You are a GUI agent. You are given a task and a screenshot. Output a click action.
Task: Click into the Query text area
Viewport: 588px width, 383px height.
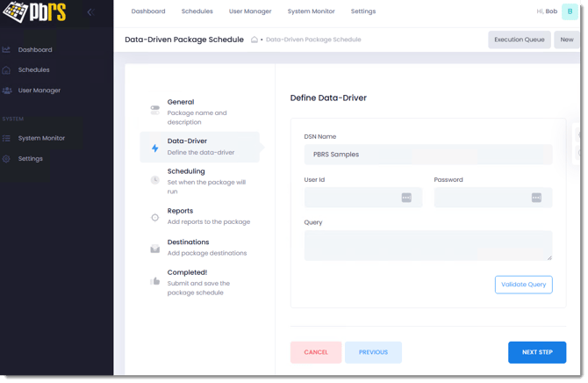(427, 245)
